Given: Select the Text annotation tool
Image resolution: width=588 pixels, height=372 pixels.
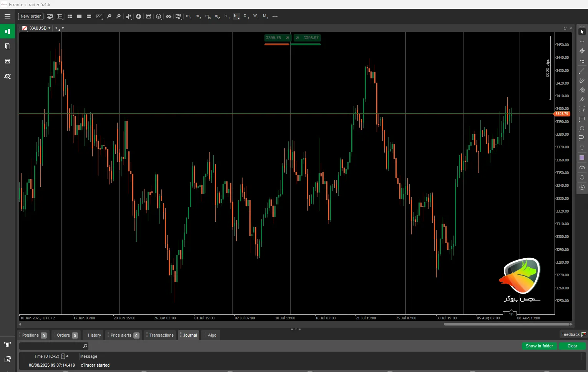Looking at the screenshot, I should click(582, 148).
